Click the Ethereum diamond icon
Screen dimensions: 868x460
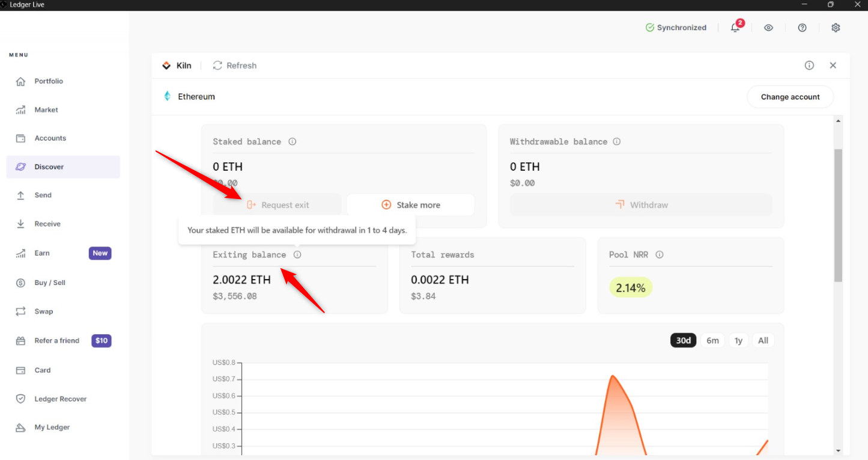(x=168, y=96)
